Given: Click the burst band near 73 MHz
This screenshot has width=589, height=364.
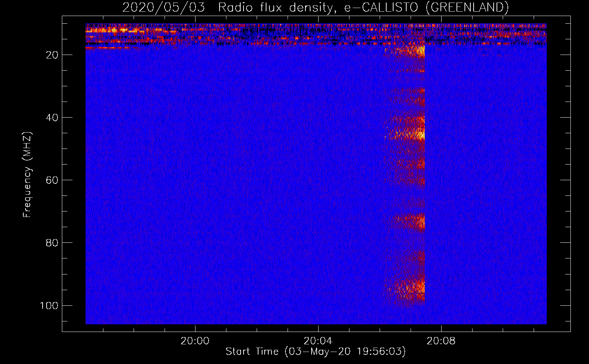Looking at the screenshot, I should click(408, 221).
